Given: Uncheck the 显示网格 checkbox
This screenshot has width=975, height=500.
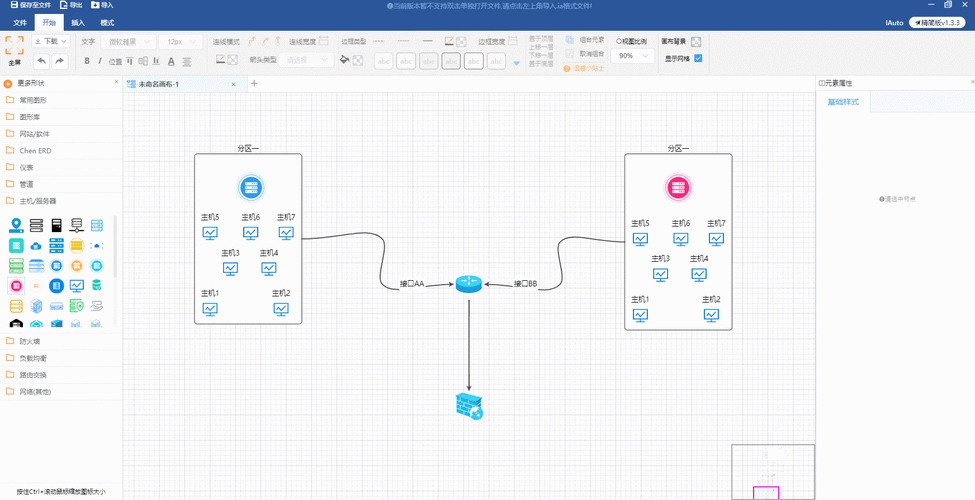Looking at the screenshot, I should [x=698, y=58].
